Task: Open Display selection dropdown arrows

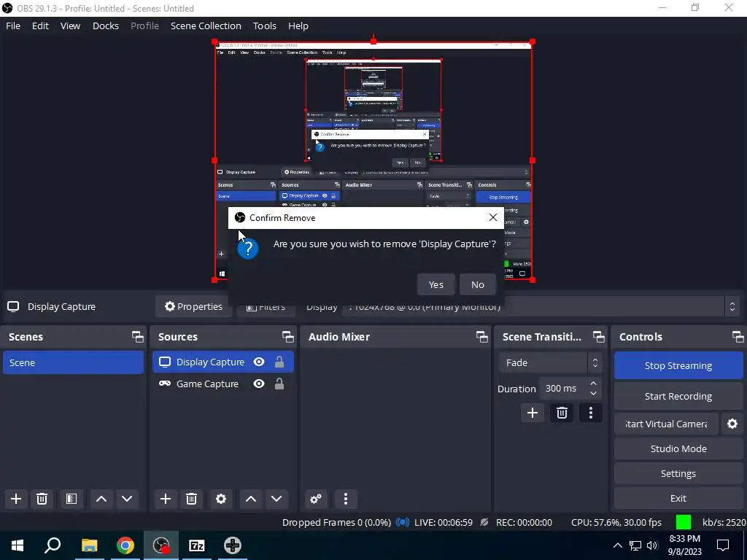Action: pyautogui.click(x=732, y=307)
